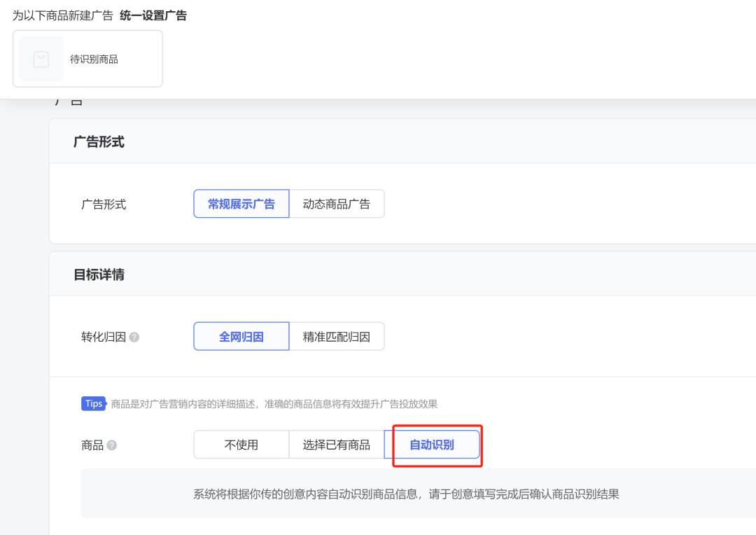Click the 商品 field label
The width and height of the screenshot is (756, 535).
coord(92,445)
